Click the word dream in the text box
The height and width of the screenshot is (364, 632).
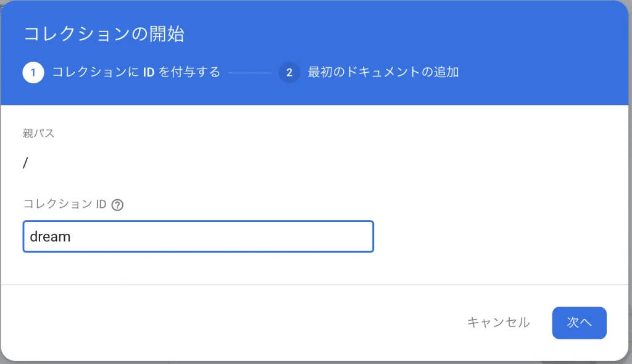tap(50, 236)
